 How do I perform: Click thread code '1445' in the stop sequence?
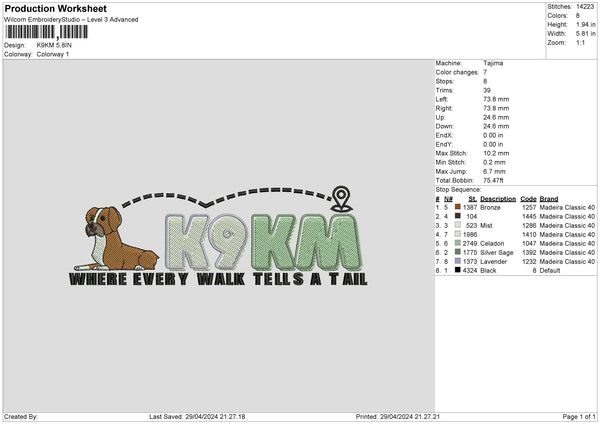[x=529, y=217]
